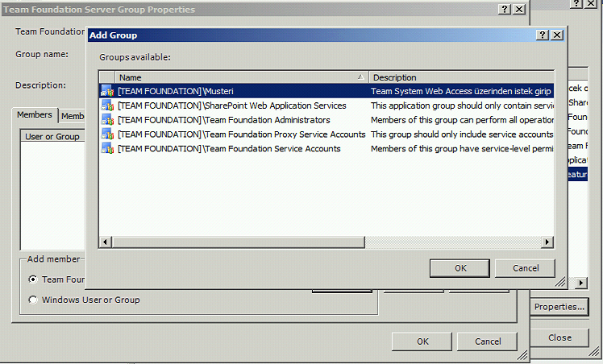The image size is (603, 364).
Task: Click the right scroll arrow of groups list
Action: 547,242
